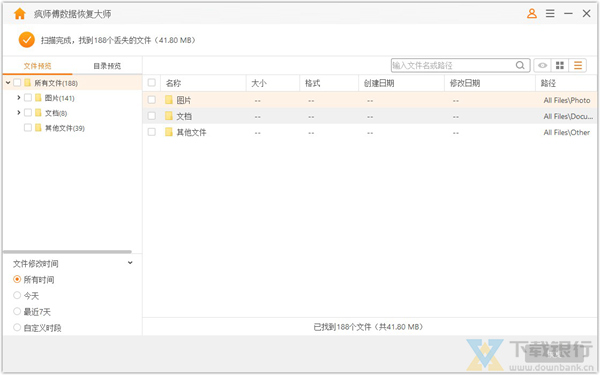600x375 pixels.
Task: Minimize the window
Action: pyautogui.click(x=568, y=14)
